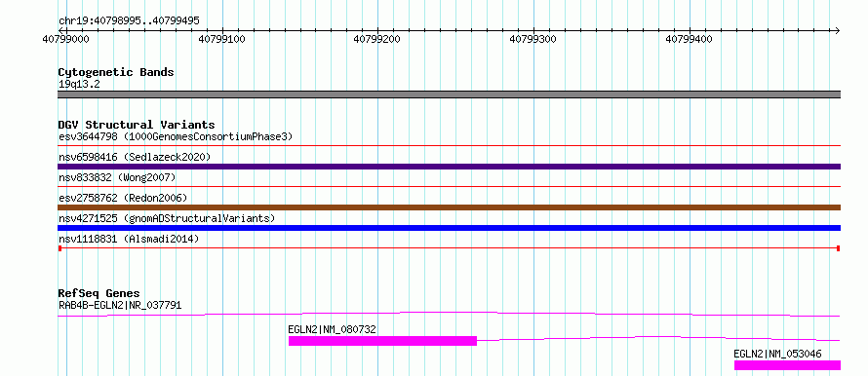Click the thin red line under nsv833832
The image size is (868, 376).
click(449, 187)
